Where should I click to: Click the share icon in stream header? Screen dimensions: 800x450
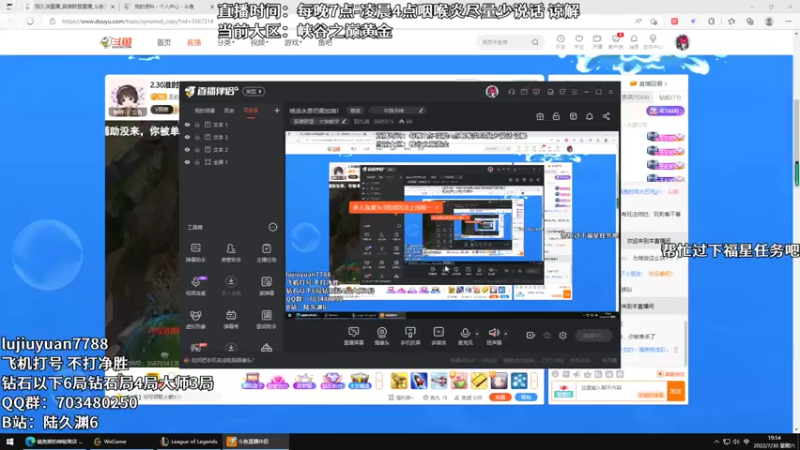pos(606,116)
